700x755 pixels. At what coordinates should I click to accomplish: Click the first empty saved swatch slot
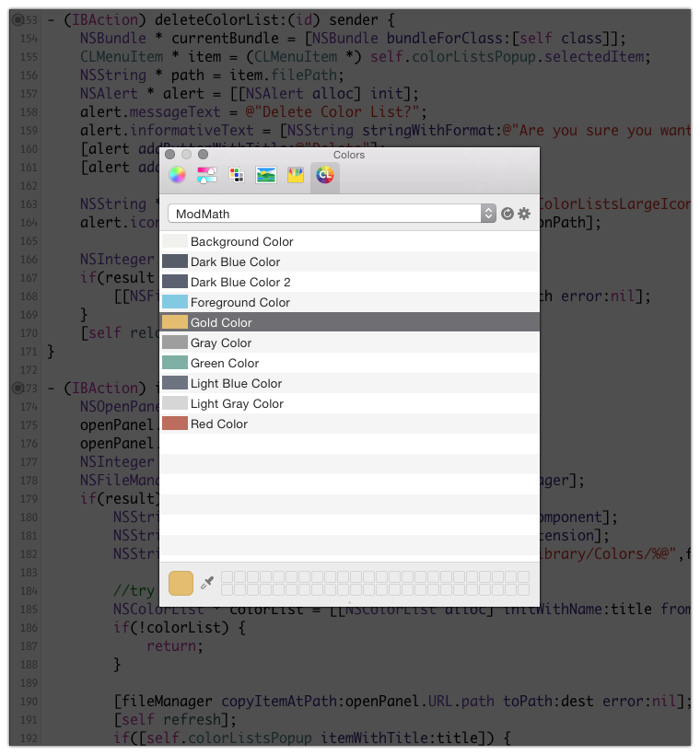[x=227, y=576]
